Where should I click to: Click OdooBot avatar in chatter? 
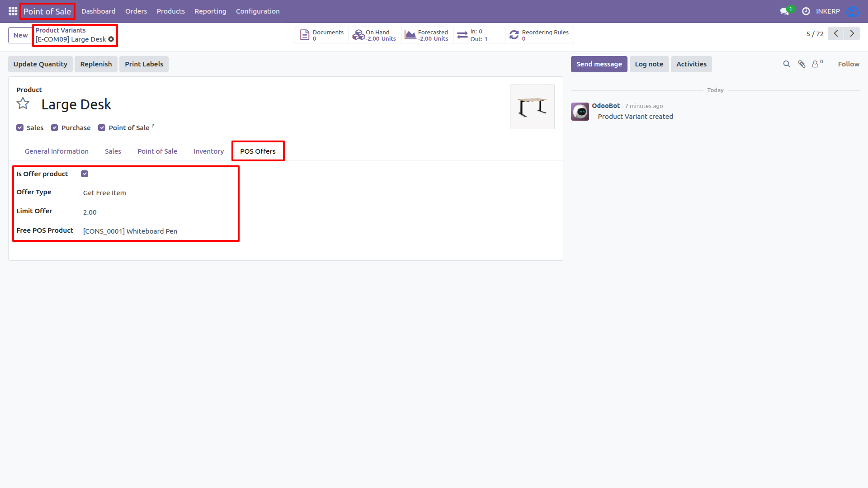[x=580, y=112]
